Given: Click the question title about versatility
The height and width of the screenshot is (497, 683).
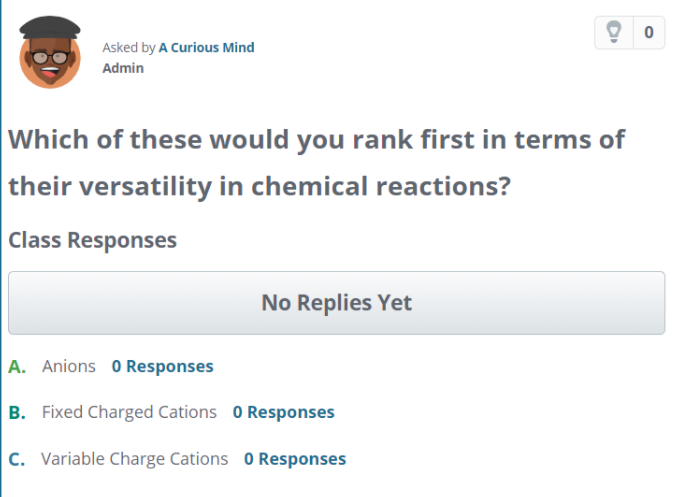Looking at the screenshot, I should click(316, 162).
